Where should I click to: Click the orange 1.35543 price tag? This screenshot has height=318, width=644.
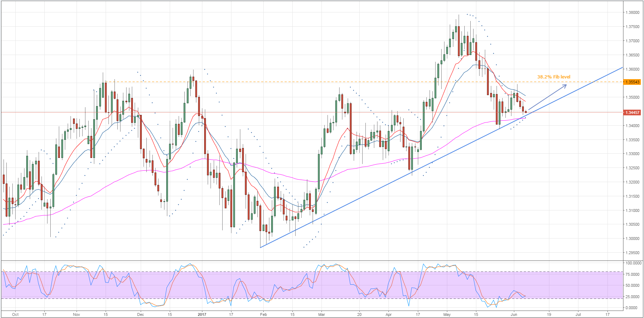click(x=632, y=82)
